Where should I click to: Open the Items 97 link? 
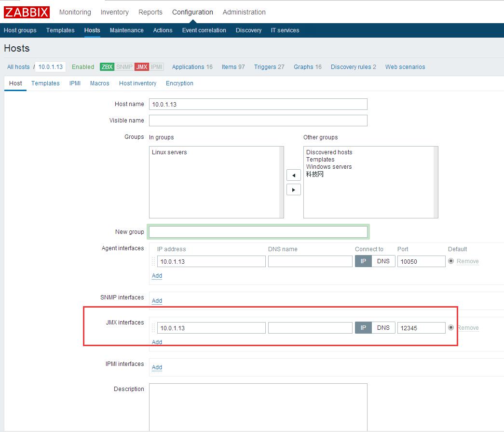233,67
